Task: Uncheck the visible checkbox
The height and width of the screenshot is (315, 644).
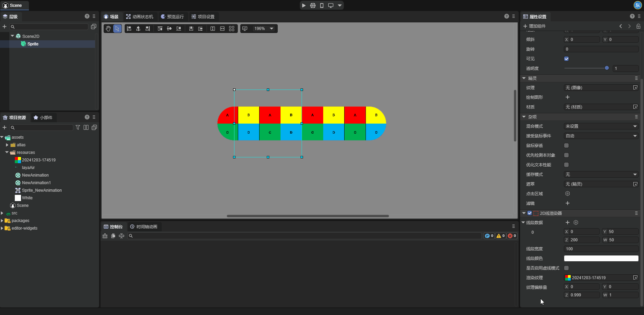Action: click(x=567, y=59)
